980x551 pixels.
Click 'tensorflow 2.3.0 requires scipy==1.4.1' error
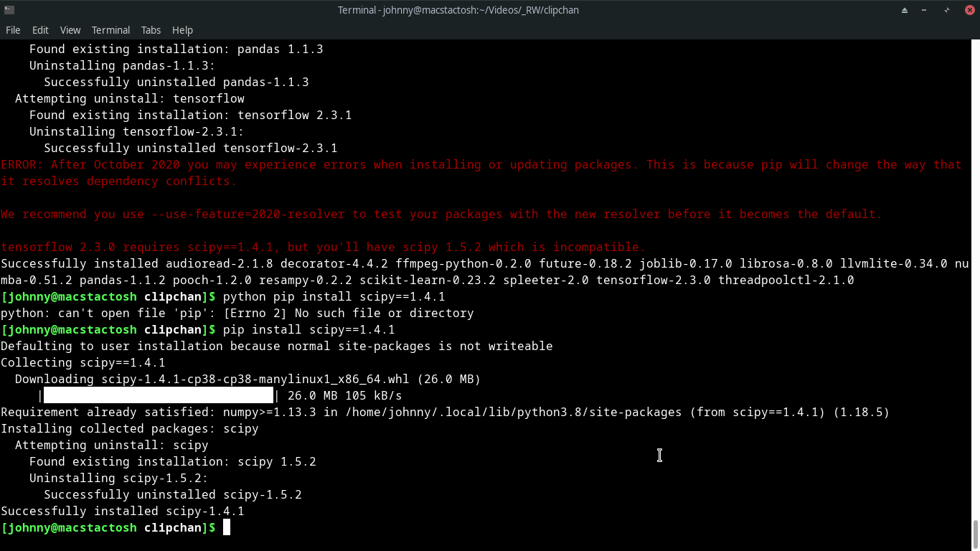point(323,247)
